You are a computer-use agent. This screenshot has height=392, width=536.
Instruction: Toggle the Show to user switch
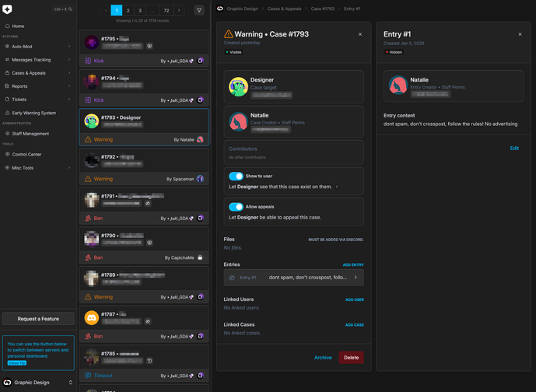click(236, 177)
